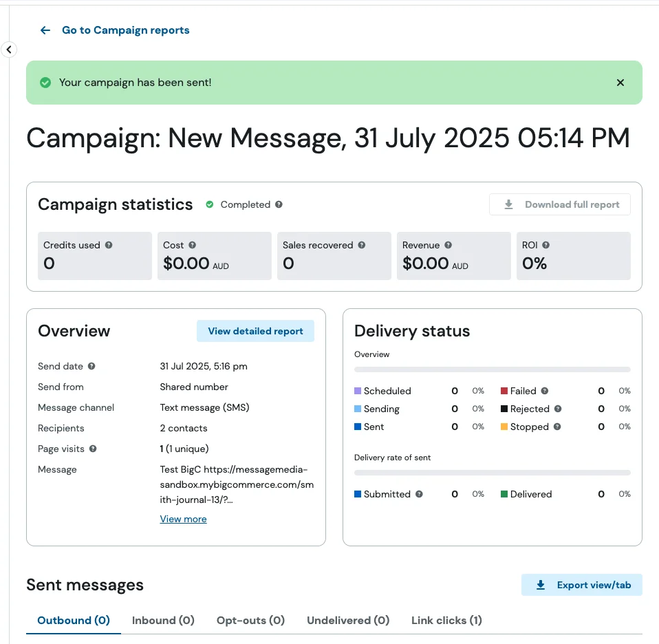Collapse the sidebar with the chevron button
The height and width of the screenshot is (644, 659).
(x=9, y=50)
